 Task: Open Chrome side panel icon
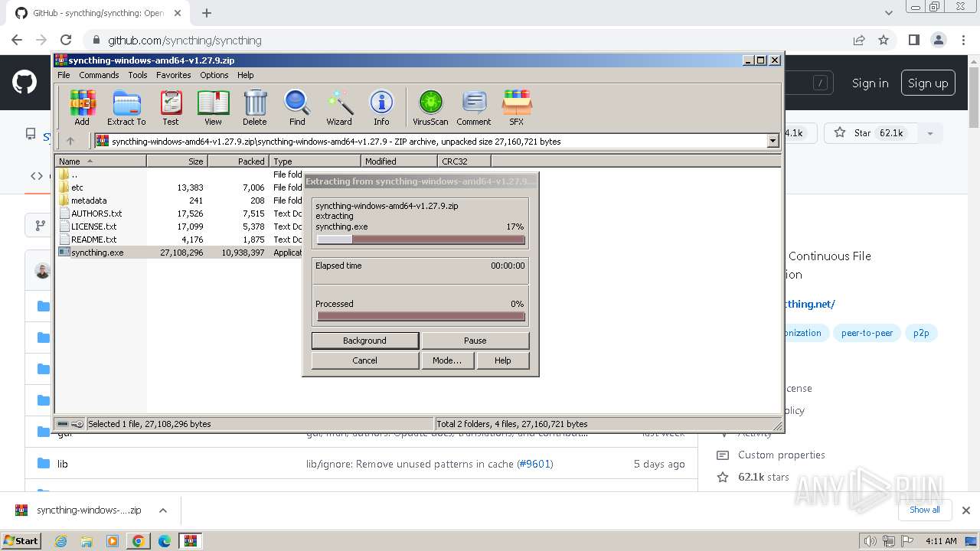(x=913, y=40)
